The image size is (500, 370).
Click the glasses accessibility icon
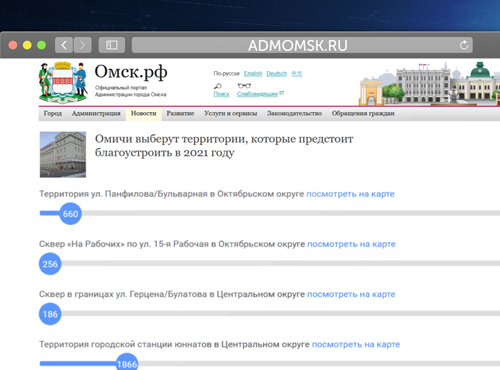point(244,86)
